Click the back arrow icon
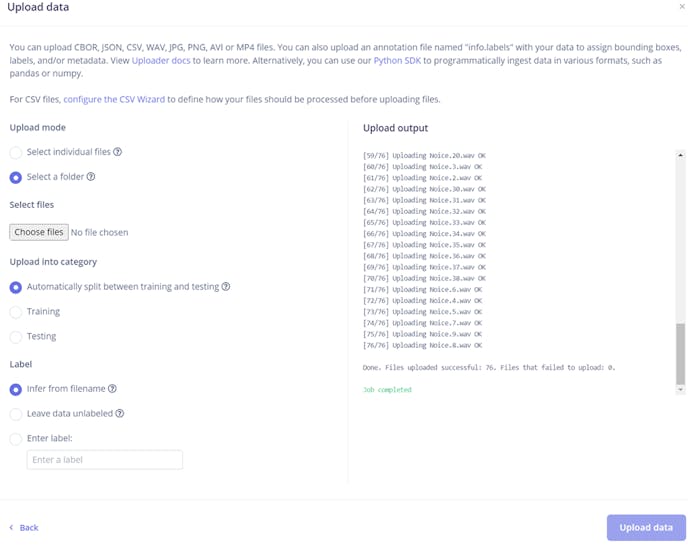 [11, 527]
